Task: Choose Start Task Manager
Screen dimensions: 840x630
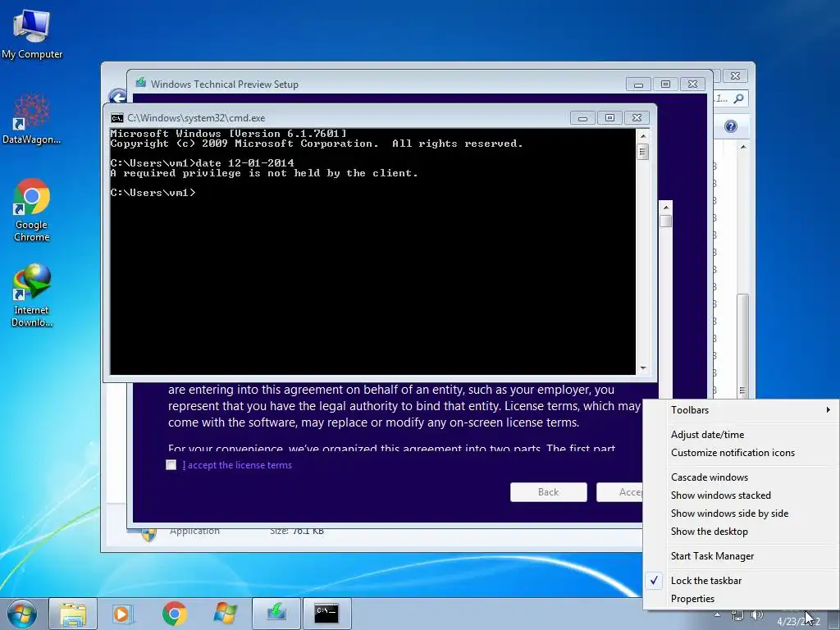Action: pos(742,556)
